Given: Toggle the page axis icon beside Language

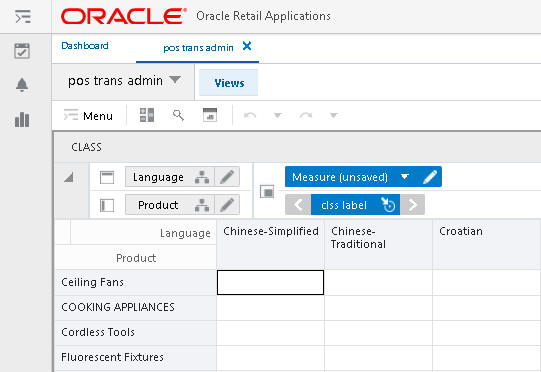Looking at the screenshot, I should pyautogui.click(x=107, y=177).
